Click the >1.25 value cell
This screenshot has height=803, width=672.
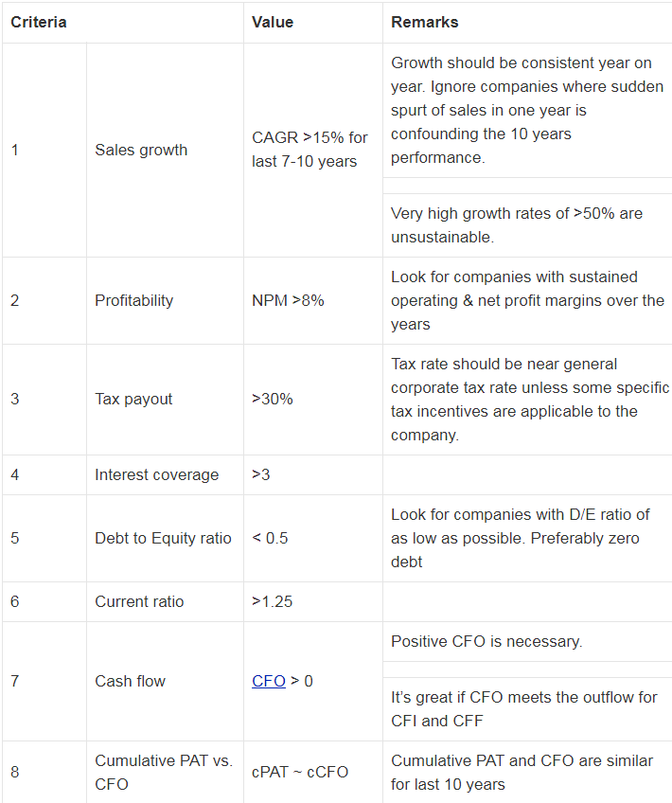point(273,601)
